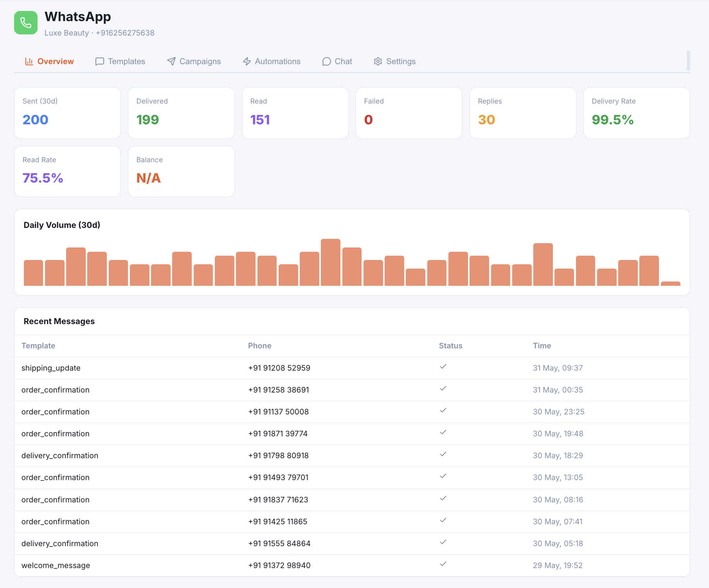
Task: Click status checkmark for +91 91798 80918 row
Action: click(443, 454)
